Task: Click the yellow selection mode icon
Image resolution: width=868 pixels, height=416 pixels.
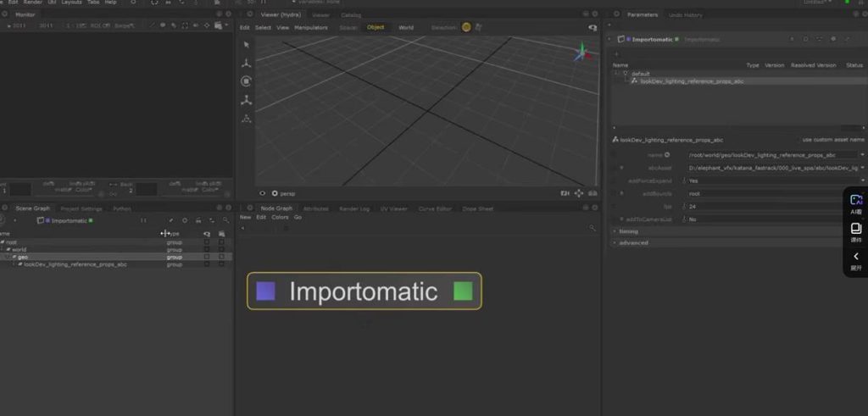Action: pyautogui.click(x=466, y=27)
